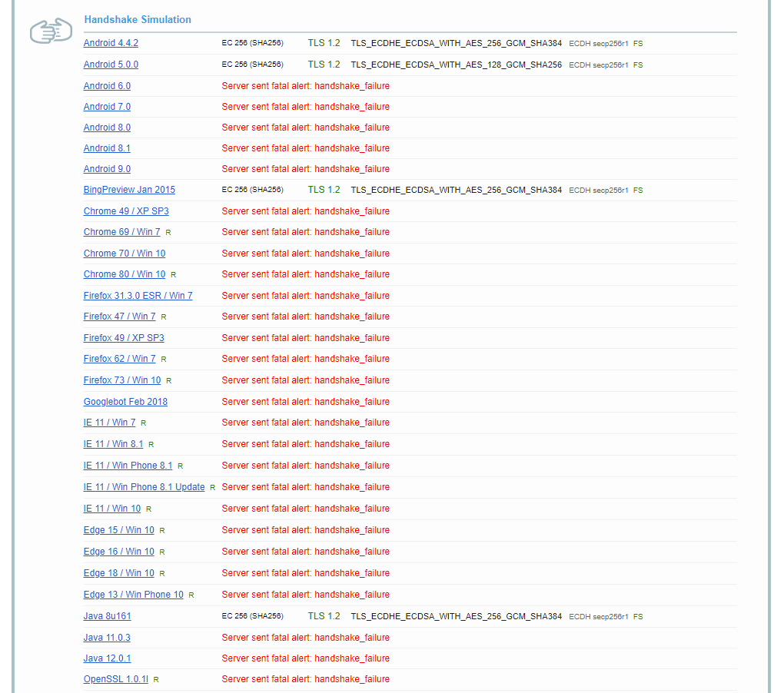Open the Chrome 69 / Win 7 link

coord(121,232)
